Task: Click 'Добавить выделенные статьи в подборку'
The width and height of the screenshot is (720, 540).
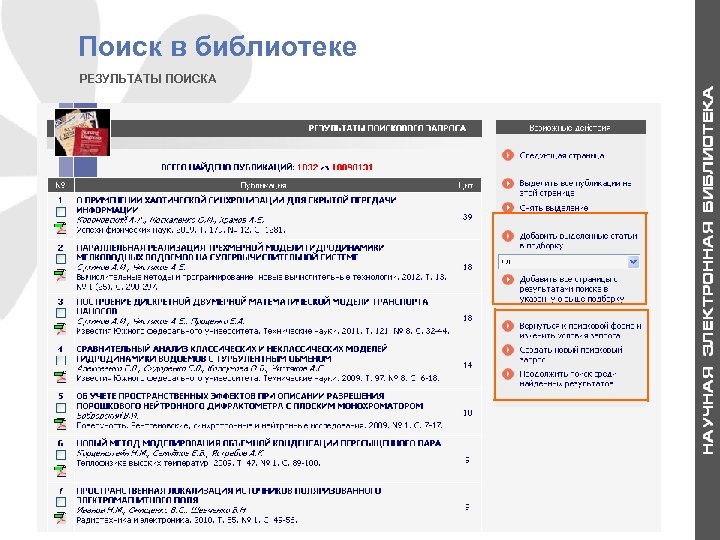Action: 578,241
